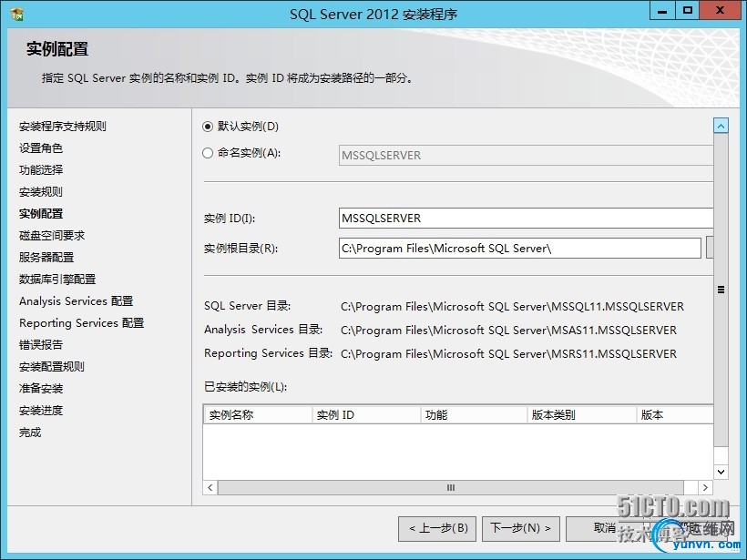
Task: Click the named instance MSSQLSERVER text field
Action: pos(526,155)
